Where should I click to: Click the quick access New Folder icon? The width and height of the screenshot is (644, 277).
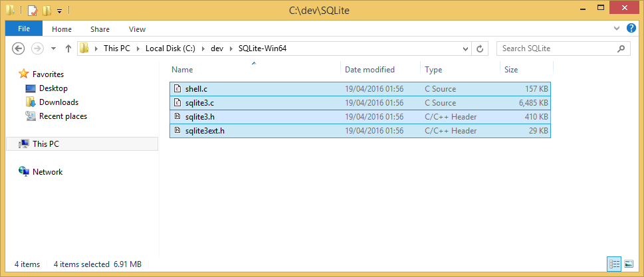point(47,10)
